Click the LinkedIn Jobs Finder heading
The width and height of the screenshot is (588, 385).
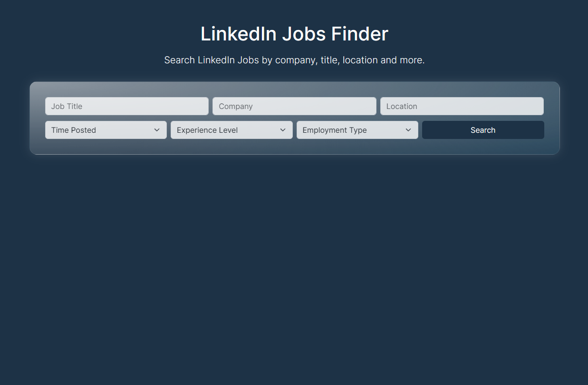pyautogui.click(x=294, y=34)
